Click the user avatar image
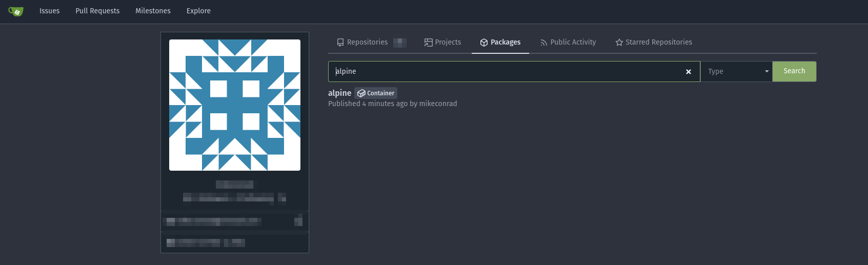The width and height of the screenshot is (868, 265). coord(235,105)
